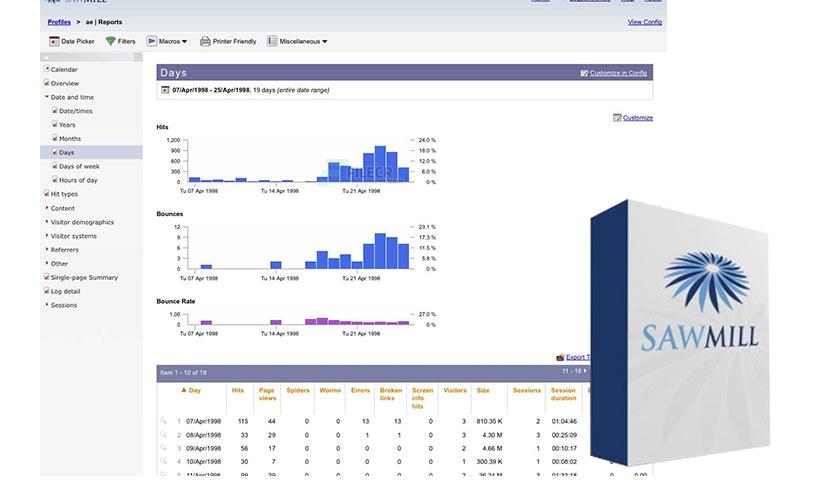Open the Miscellaneous dropdown arrow
The width and height of the screenshot is (836, 484).
[x=325, y=42]
